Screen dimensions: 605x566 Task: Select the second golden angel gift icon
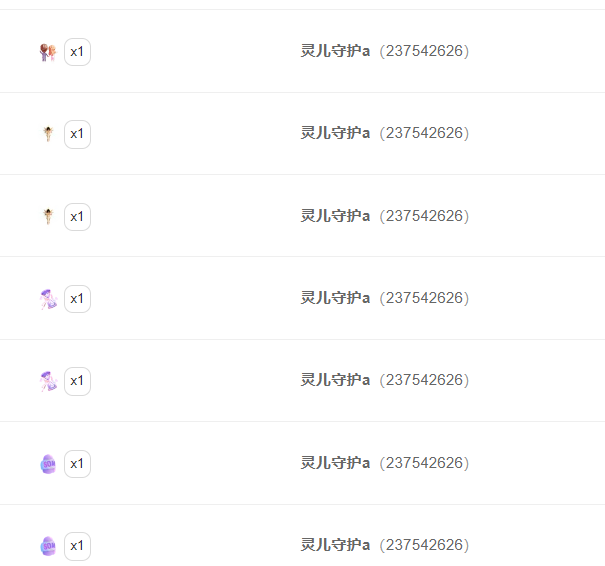(x=48, y=216)
